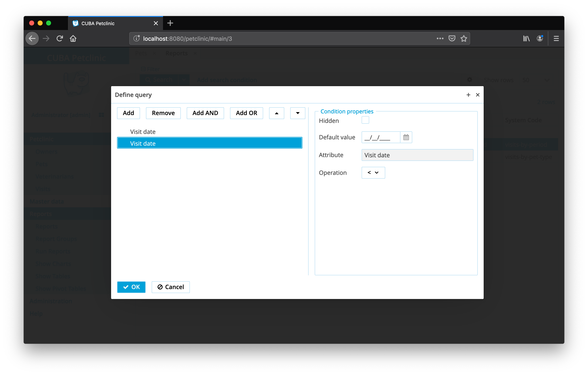Image resolution: width=588 pixels, height=375 pixels.
Task: Open the Operation dropdown
Action: [373, 173]
